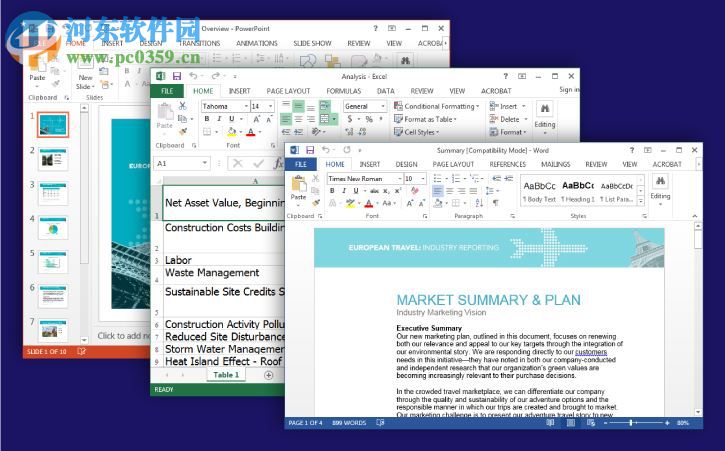Click the Find binoculars icon in PowerPoint
The height and width of the screenshot is (451, 725).
(x=406, y=61)
